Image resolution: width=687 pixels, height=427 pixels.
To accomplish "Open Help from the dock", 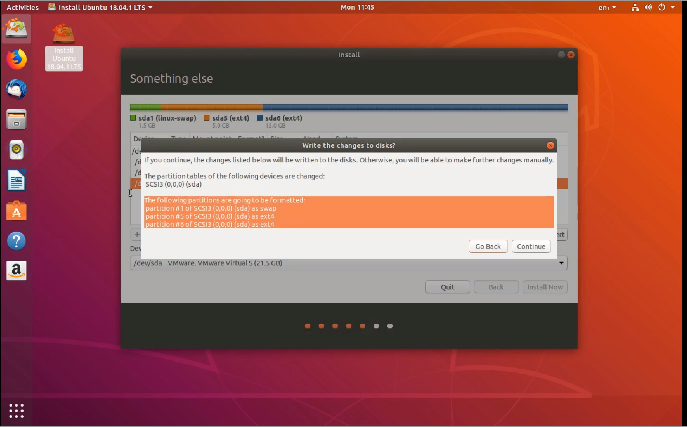I will point(16,241).
